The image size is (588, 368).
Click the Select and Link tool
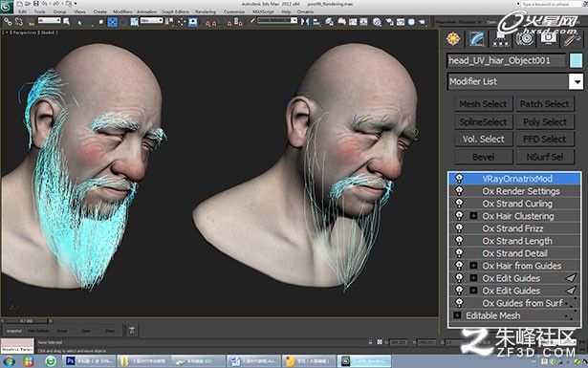coord(8,22)
